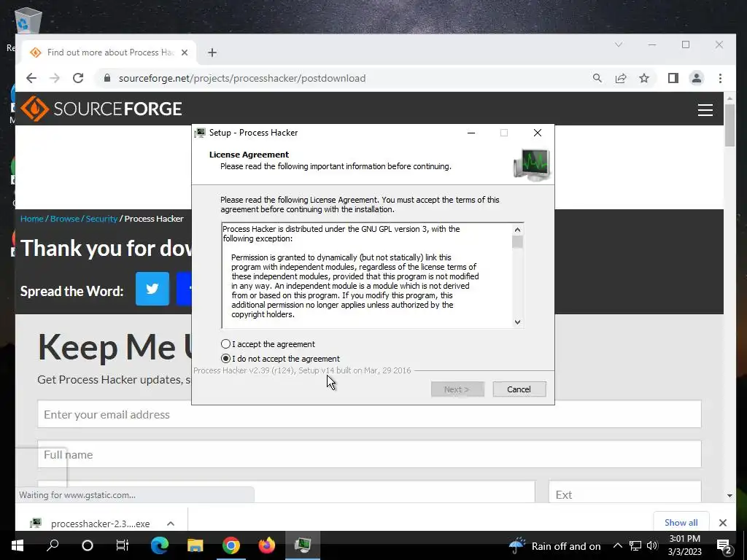The width and height of the screenshot is (747, 560).
Task: Open Windows Start menu
Action: [x=18, y=545]
